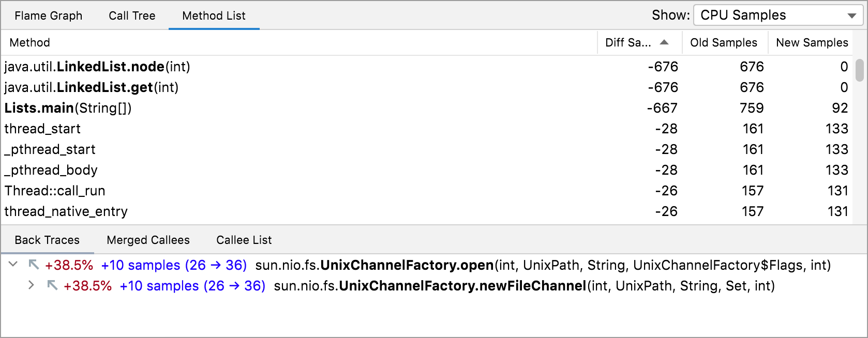The height and width of the screenshot is (338, 868).
Task: Sort by the Diff Samples column header
Action: [x=628, y=43]
